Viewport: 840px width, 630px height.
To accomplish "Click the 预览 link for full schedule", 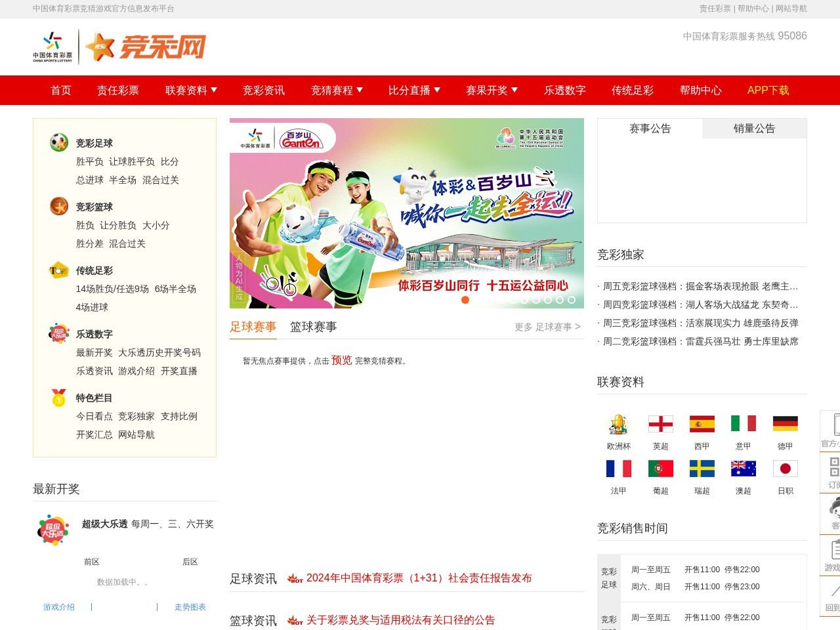I will 341,361.
